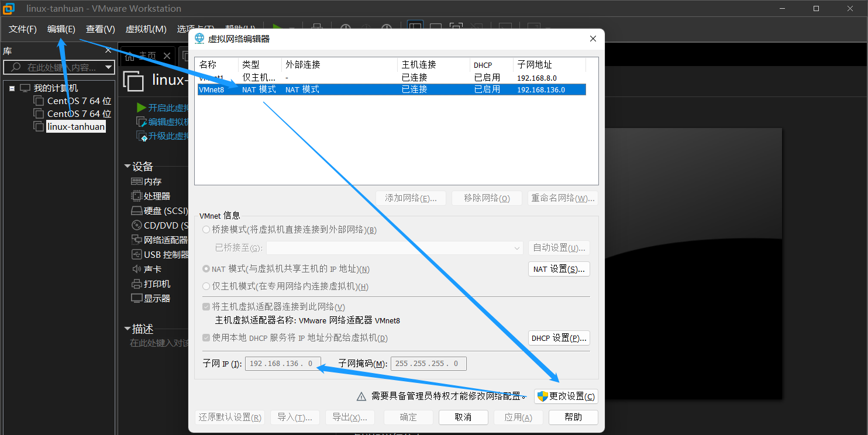The image size is (868, 435).
Task: Open the 虚拟机(M) menu
Action: [146, 29]
